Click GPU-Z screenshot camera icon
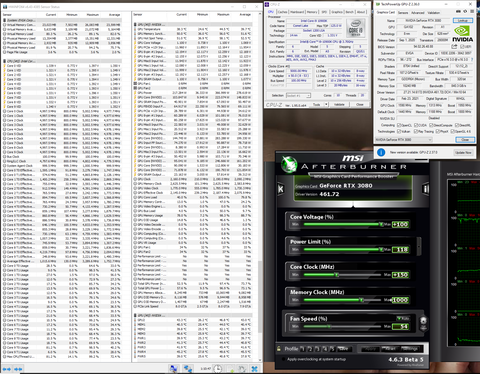The height and width of the screenshot is (374, 480). (458, 11)
